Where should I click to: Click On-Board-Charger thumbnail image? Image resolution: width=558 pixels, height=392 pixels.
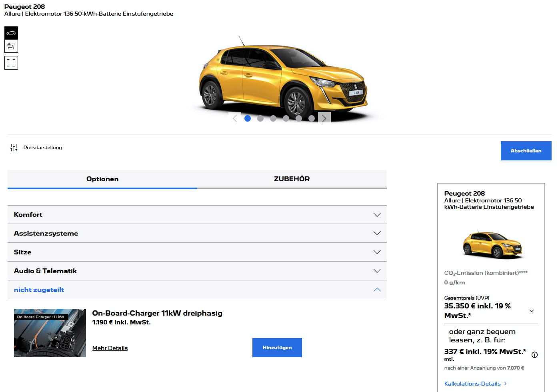(x=50, y=333)
